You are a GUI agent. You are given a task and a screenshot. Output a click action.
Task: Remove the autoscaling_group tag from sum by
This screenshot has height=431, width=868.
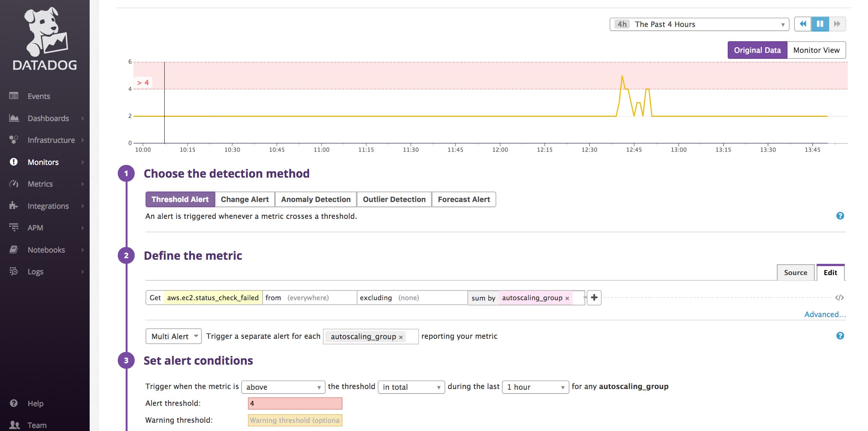[567, 298]
